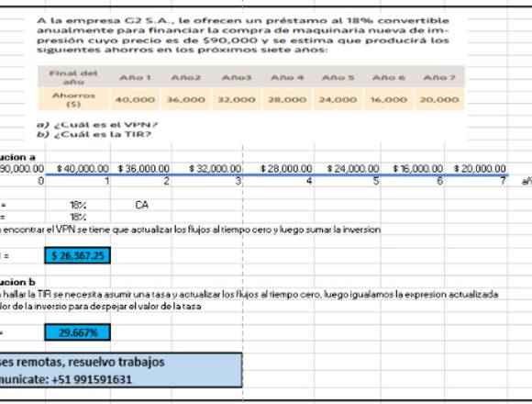Select the first 18% rate cell
Viewport: 532px width, 404px height.
click(x=78, y=205)
